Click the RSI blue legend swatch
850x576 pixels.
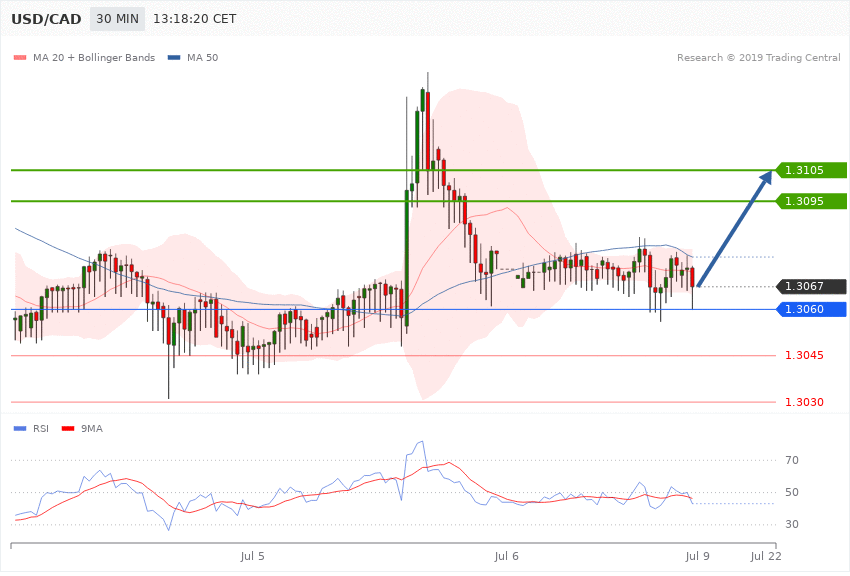pos(20,429)
